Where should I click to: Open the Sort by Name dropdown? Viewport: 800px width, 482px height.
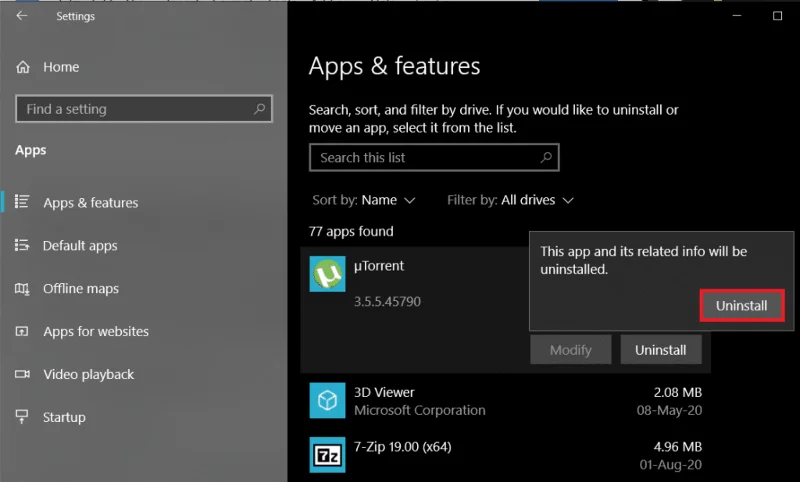[x=364, y=200]
